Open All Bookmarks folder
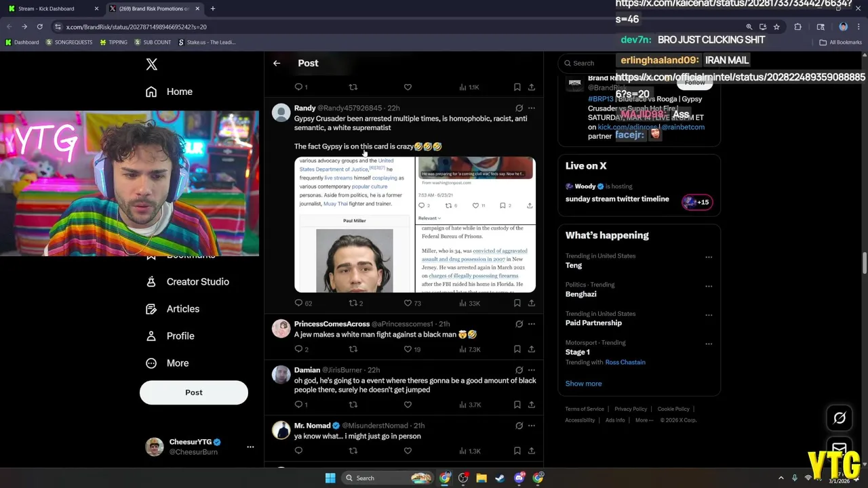 pos(841,42)
